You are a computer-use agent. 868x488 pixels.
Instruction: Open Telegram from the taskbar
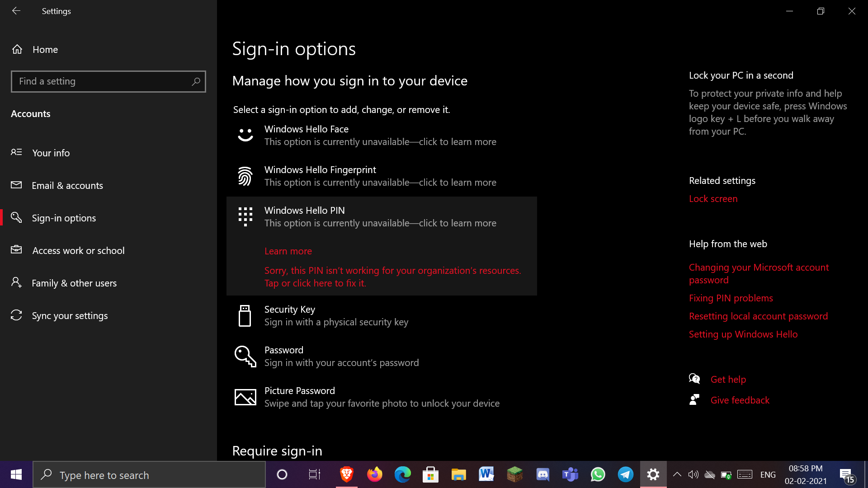[626, 474]
